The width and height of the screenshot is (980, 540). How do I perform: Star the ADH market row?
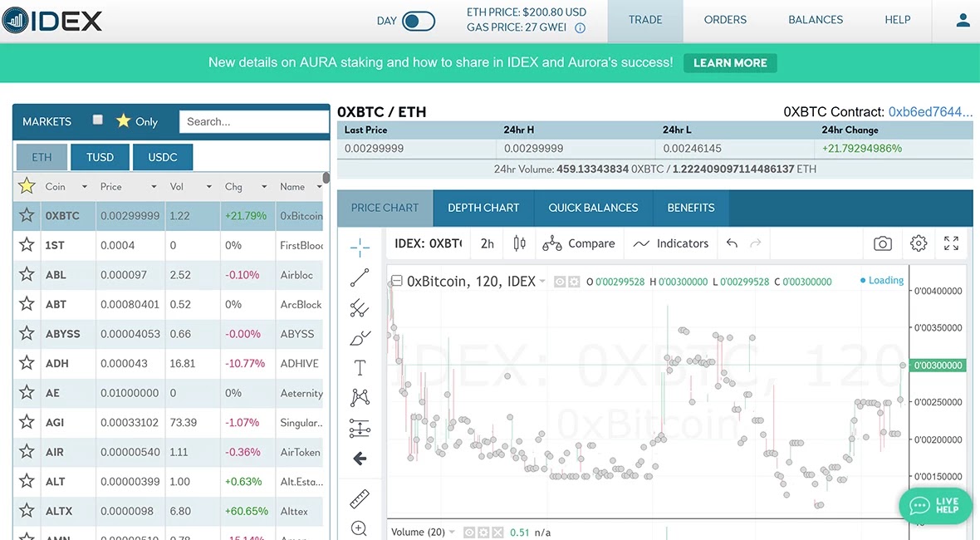point(27,363)
